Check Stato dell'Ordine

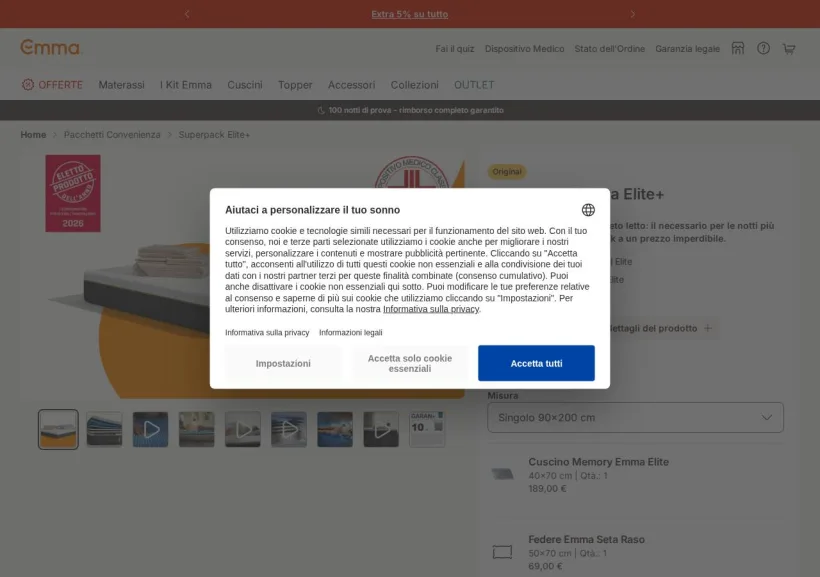(x=610, y=49)
